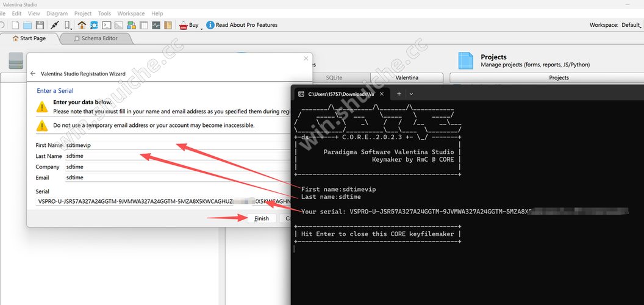Switch to the Schema Editor tab
The image size is (644, 305).
99,38
